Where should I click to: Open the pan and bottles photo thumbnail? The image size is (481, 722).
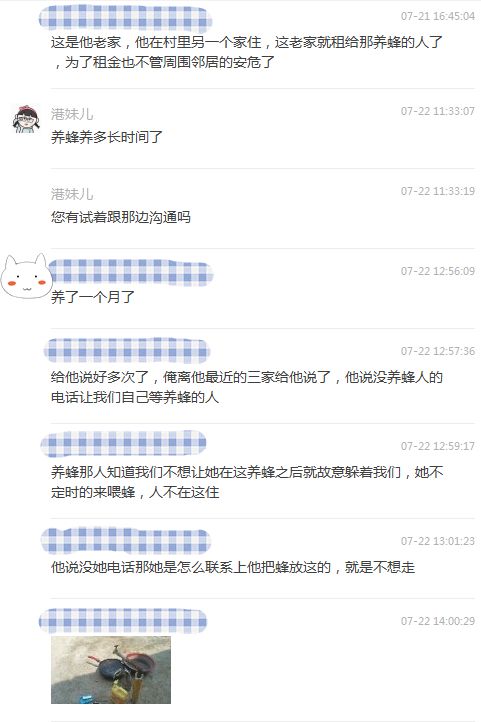tap(110, 670)
